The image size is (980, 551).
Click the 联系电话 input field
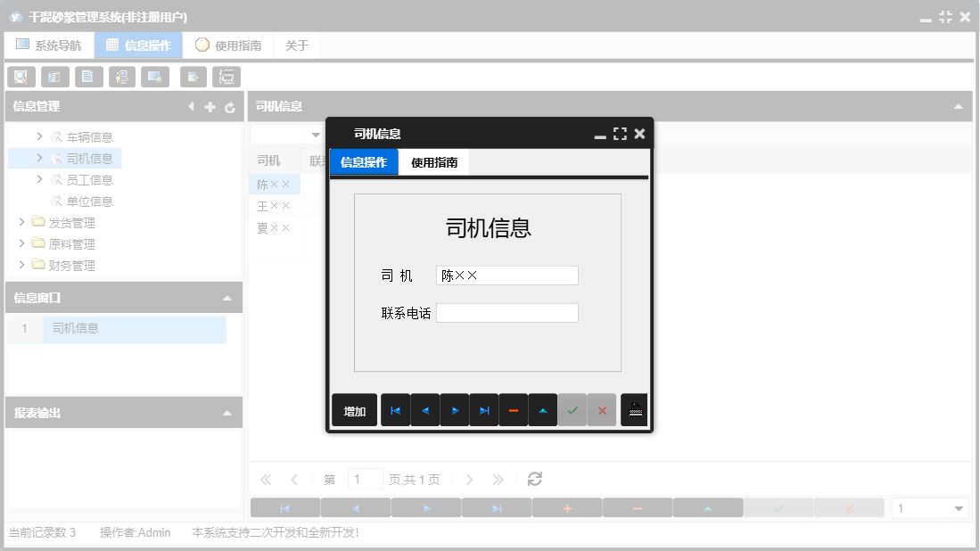(x=506, y=312)
